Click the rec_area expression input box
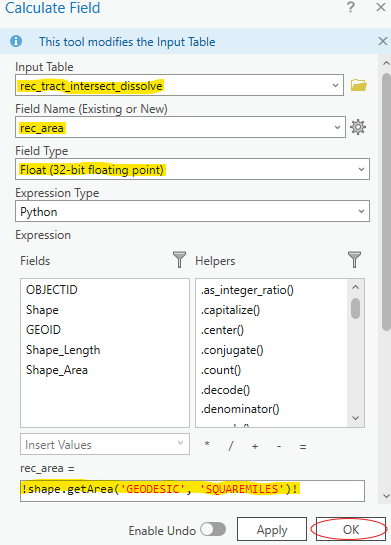The width and height of the screenshot is (391, 545). (x=192, y=490)
